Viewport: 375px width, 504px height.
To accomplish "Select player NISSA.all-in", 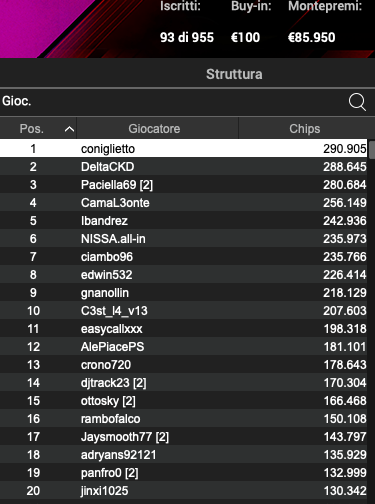I will coord(113,239).
